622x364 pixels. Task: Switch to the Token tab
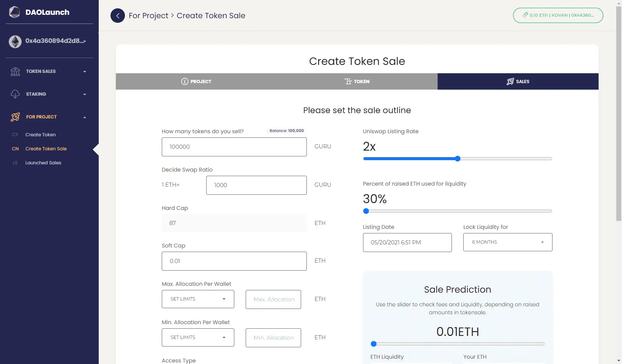[x=357, y=82]
